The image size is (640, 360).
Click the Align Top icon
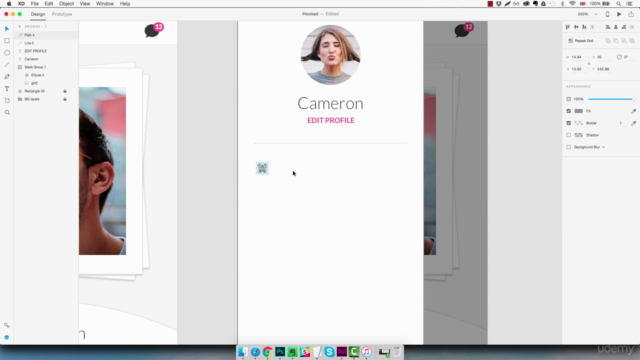click(568, 27)
